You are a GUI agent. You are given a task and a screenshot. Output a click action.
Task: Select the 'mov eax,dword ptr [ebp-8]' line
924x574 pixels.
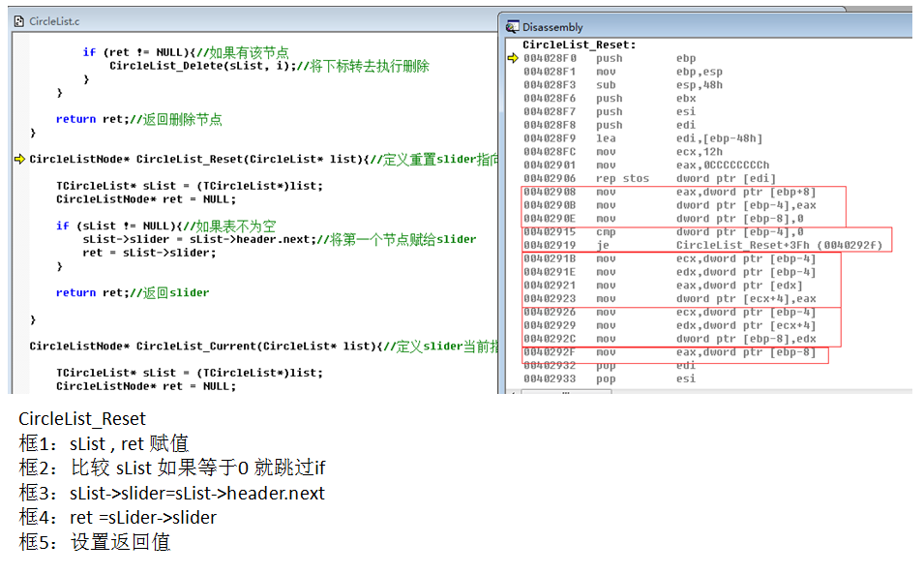[x=670, y=352]
